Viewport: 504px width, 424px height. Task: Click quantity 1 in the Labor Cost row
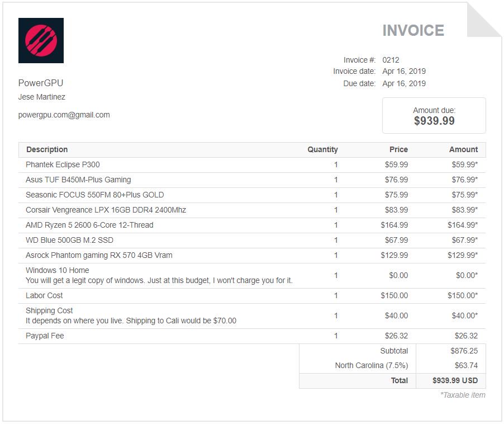point(336,296)
